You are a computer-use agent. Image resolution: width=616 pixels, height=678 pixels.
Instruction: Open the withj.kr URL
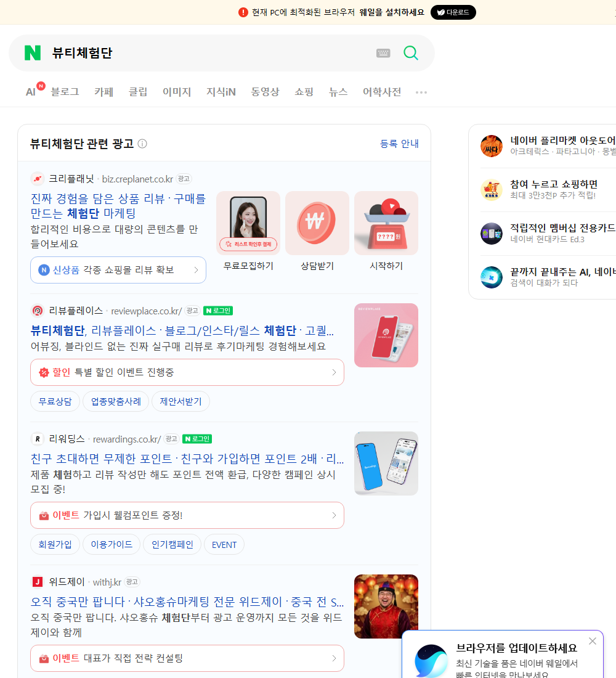(107, 582)
